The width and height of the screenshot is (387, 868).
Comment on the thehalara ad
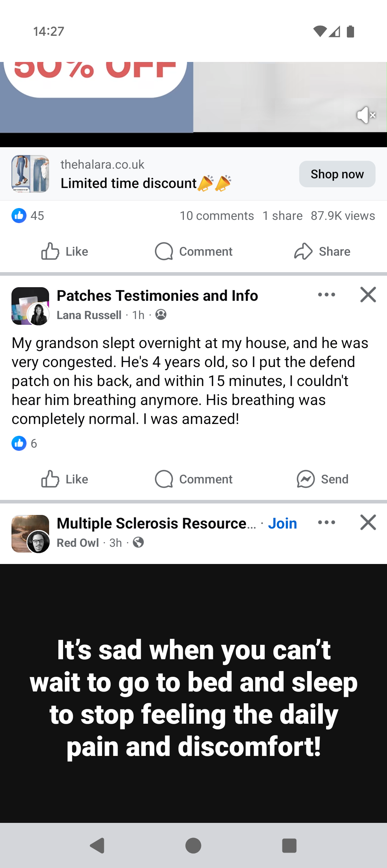193,251
